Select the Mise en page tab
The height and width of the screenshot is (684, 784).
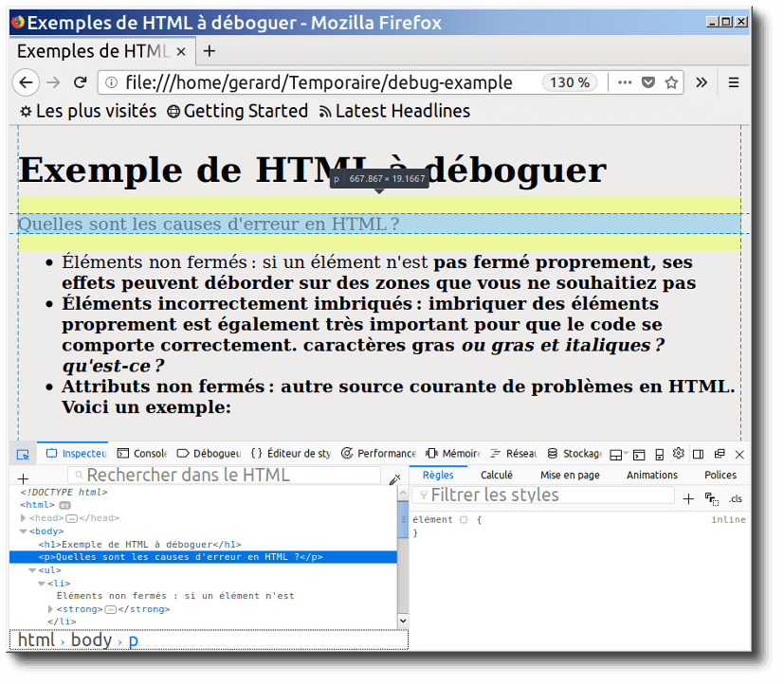pos(570,476)
